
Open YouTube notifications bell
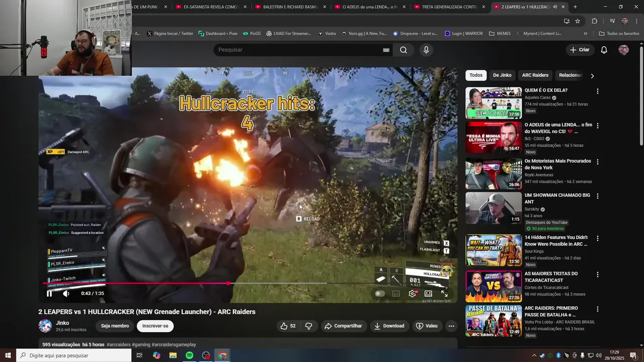(x=604, y=50)
